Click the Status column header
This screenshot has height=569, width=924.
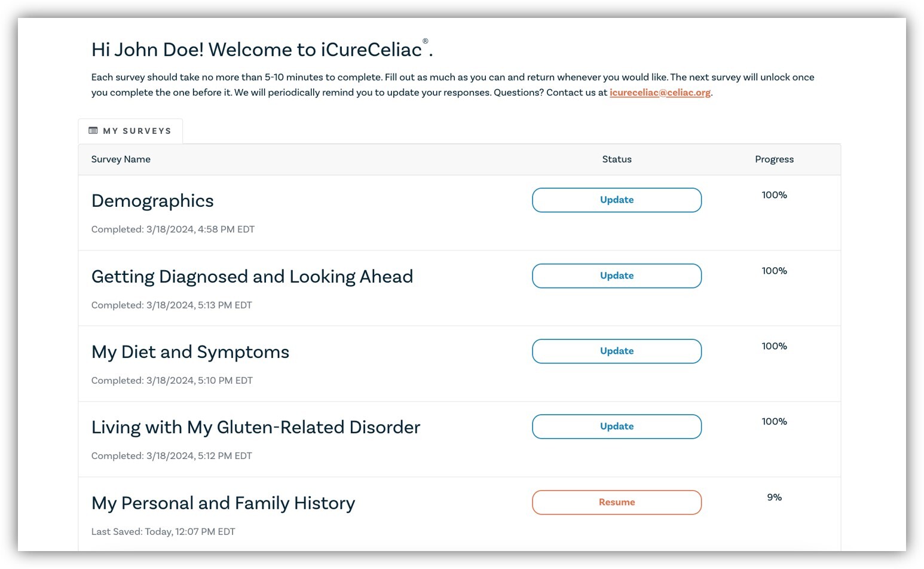(x=616, y=159)
